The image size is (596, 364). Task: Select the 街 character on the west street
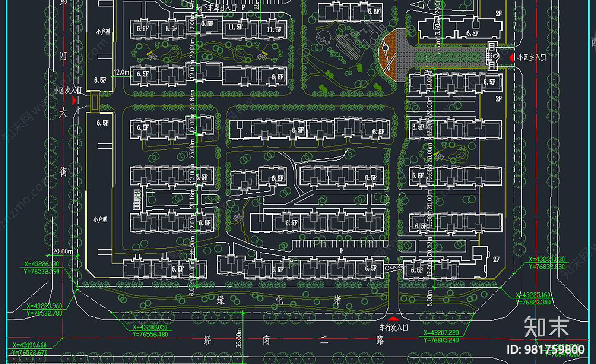(x=63, y=171)
